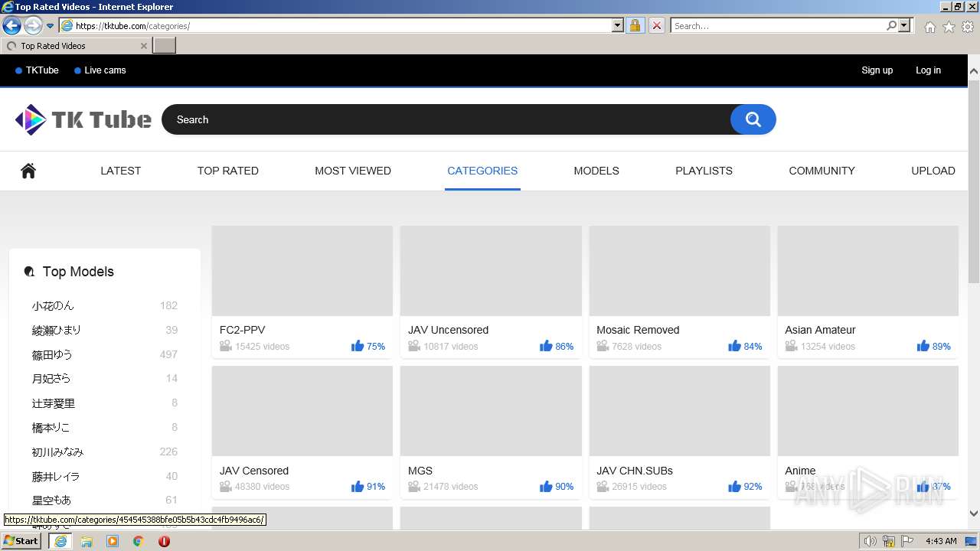980x551 pixels.
Task: Select model 初川みなみ in Top Models
Action: (x=57, y=452)
